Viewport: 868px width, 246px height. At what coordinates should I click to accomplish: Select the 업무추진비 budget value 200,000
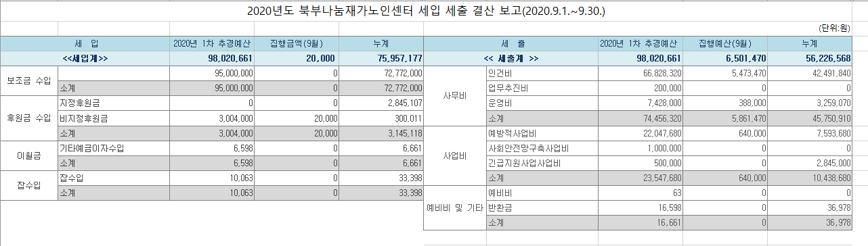pyautogui.click(x=641, y=88)
